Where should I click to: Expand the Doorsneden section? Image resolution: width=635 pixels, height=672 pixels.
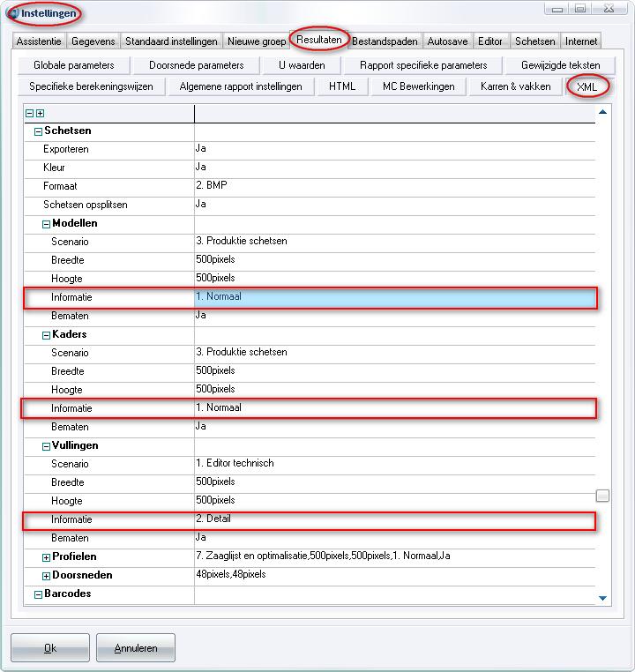46,576
